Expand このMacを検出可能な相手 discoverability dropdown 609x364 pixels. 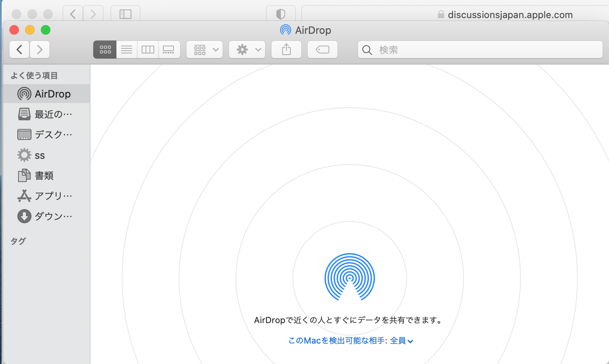(351, 341)
